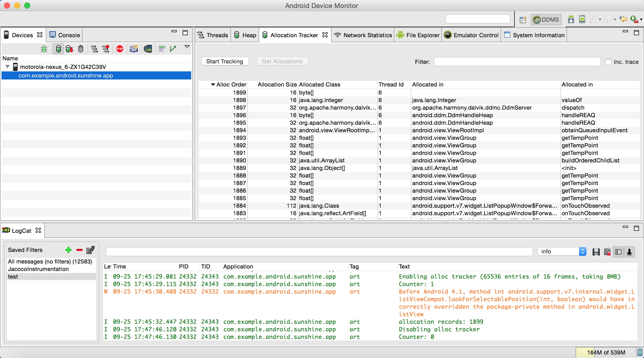Click the Last Edit Location yellow arrow icon
The height and width of the screenshot is (358, 644).
coord(623,19)
